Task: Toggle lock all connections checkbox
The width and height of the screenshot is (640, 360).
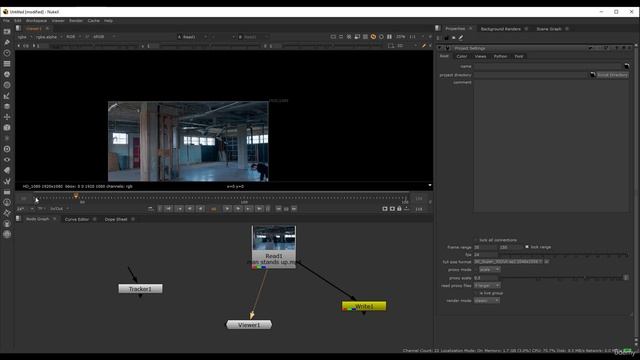Action: coord(476,240)
